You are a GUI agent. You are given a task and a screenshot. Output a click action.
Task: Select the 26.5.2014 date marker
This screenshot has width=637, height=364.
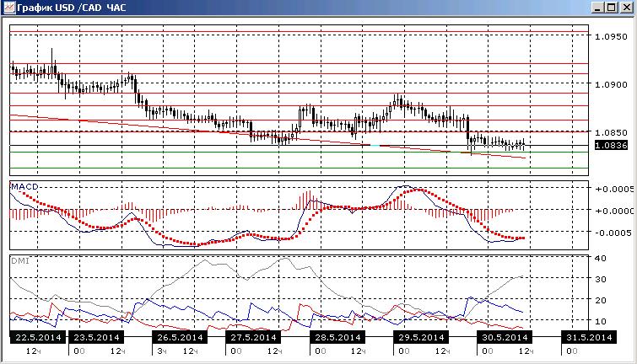180,337
